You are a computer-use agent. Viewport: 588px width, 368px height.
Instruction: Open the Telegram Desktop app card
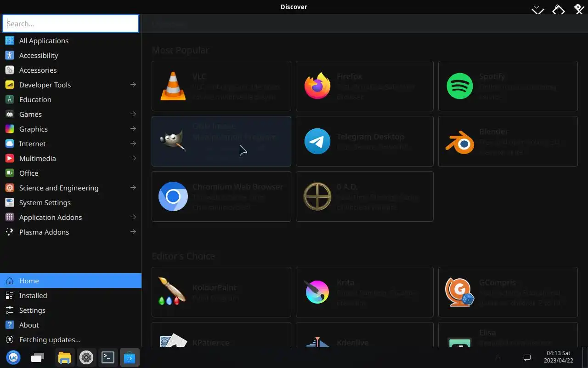pos(365,141)
